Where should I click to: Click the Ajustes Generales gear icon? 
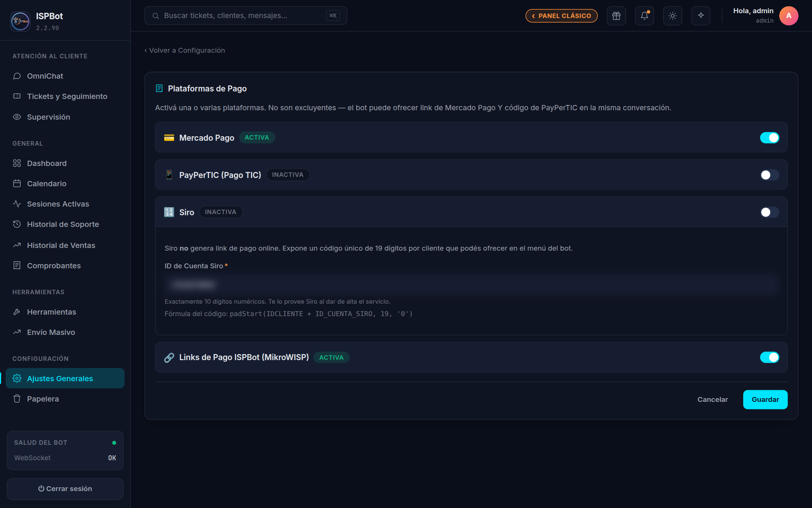tap(17, 379)
